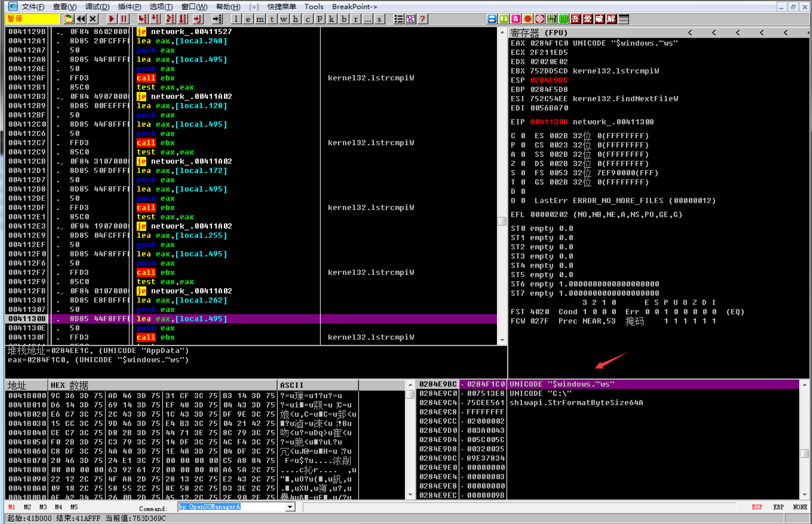Select the NONE stack mode
812x524 pixels.
[800, 507]
